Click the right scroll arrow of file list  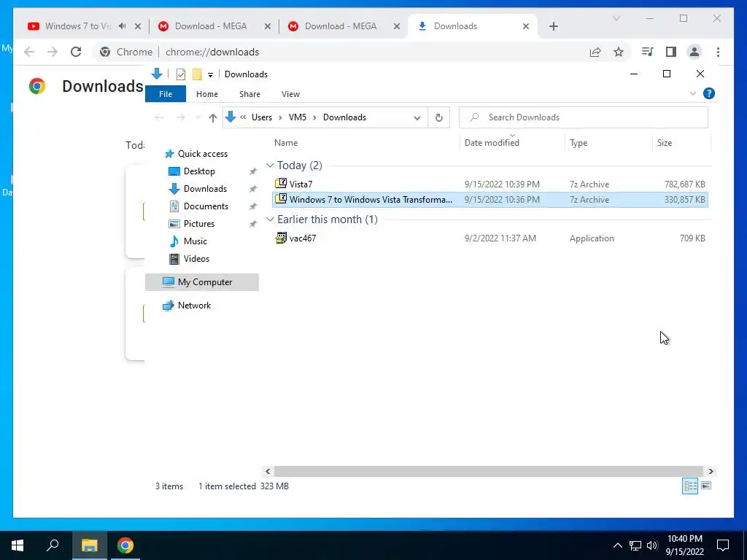pos(711,472)
